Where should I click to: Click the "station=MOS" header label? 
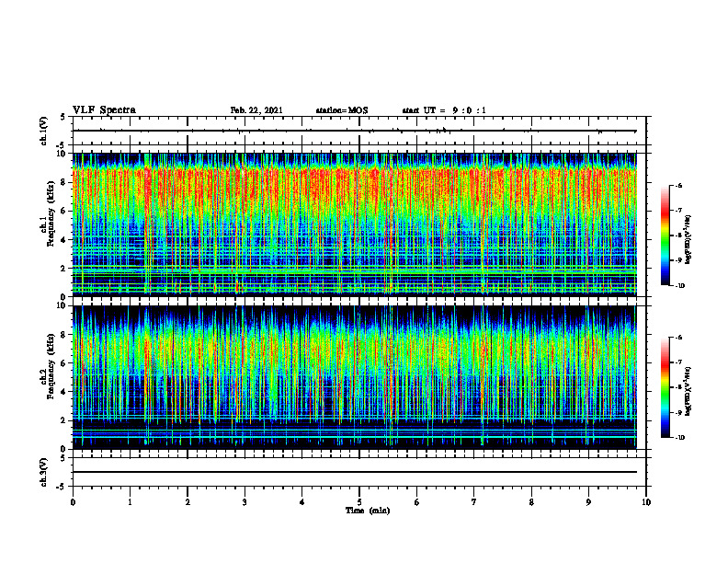click(x=342, y=110)
